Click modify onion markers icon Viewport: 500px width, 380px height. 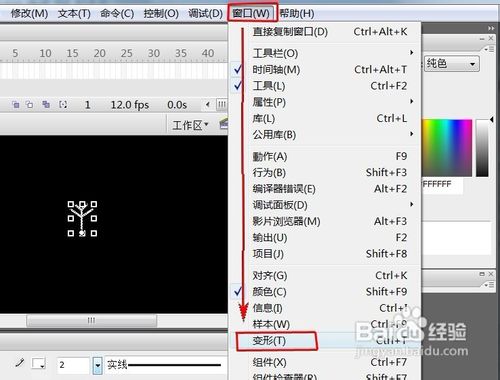click(x=63, y=105)
